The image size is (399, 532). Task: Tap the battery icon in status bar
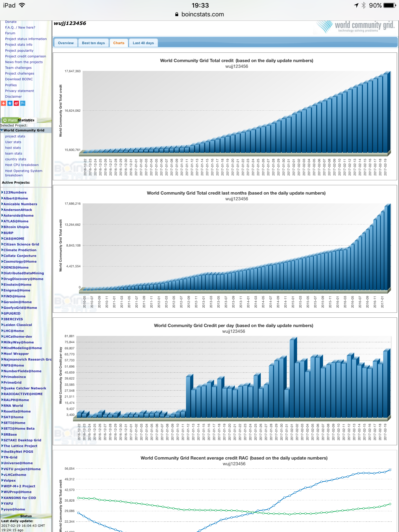click(x=390, y=5)
